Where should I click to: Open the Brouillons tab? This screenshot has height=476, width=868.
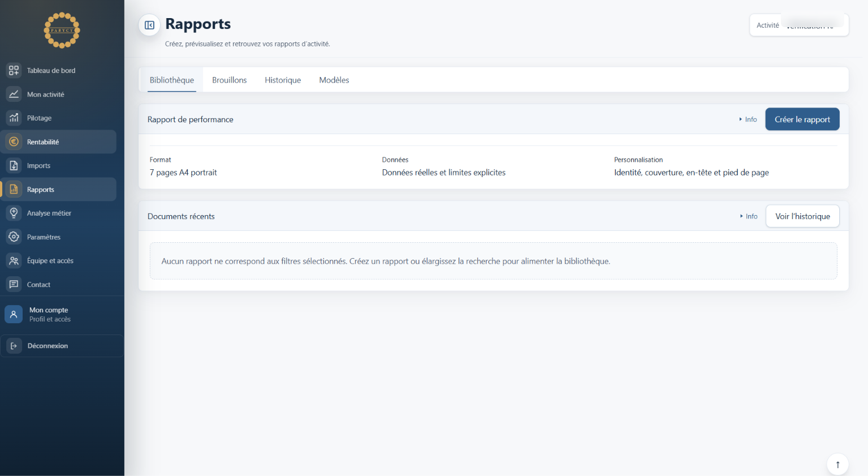(x=230, y=80)
